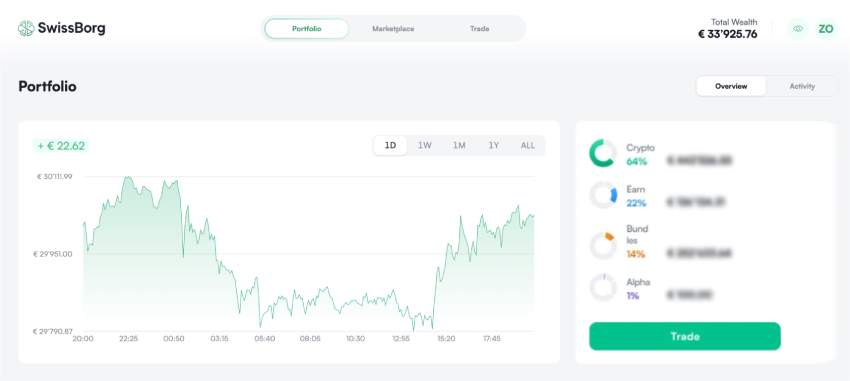Toggle the eye icon to hide balances
850x381 pixels.
pos(797,29)
